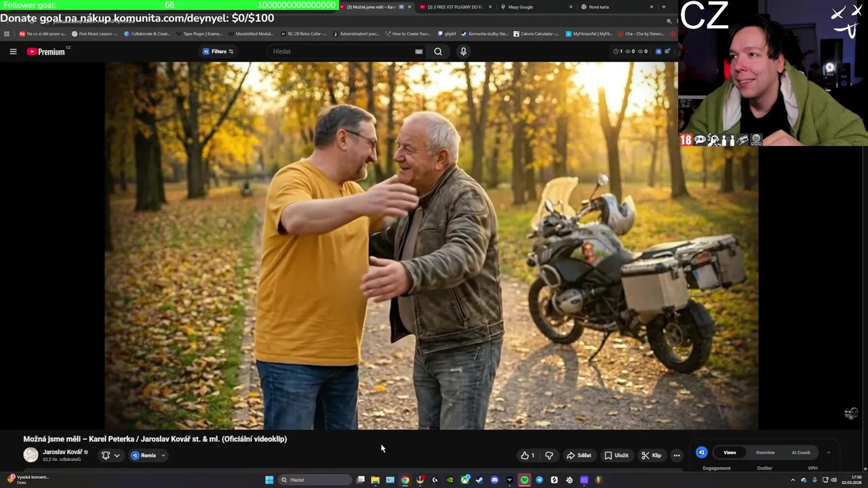Switch to the AI Coach tab
Viewport: 868px width, 488px height.
coord(801,452)
